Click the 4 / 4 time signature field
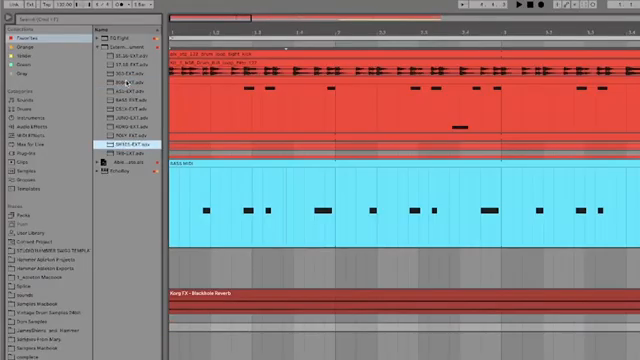The image size is (640, 360). [102, 4]
